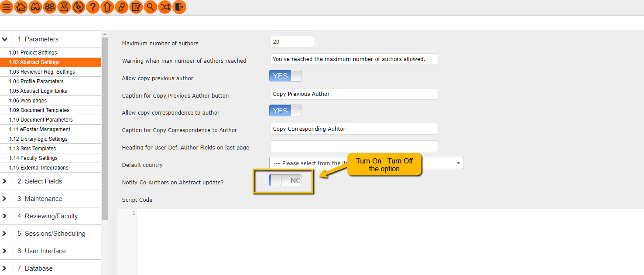Viewport: 644px width, 275px height.
Task: Click the question mark help icon
Action: [x=92, y=7]
